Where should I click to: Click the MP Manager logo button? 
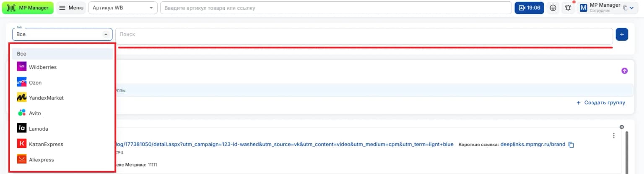[28, 8]
